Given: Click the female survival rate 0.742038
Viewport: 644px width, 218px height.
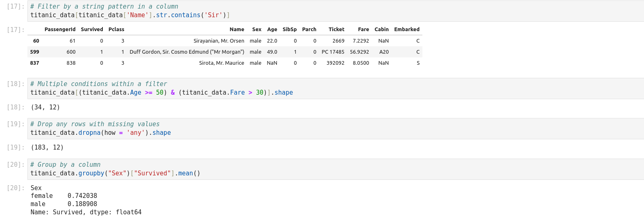Looking at the screenshot, I should click(x=82, y=196).
